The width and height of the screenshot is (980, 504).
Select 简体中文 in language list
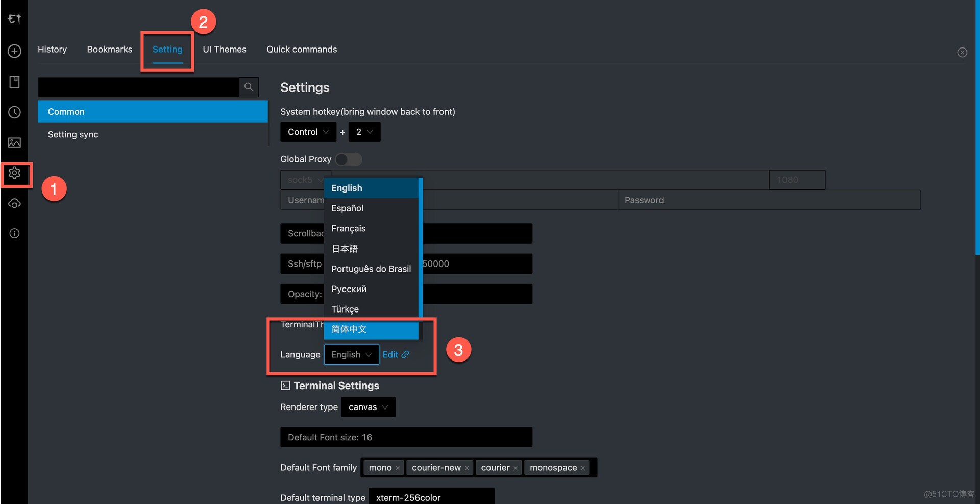pyautogui.click(x=371, y=329)
